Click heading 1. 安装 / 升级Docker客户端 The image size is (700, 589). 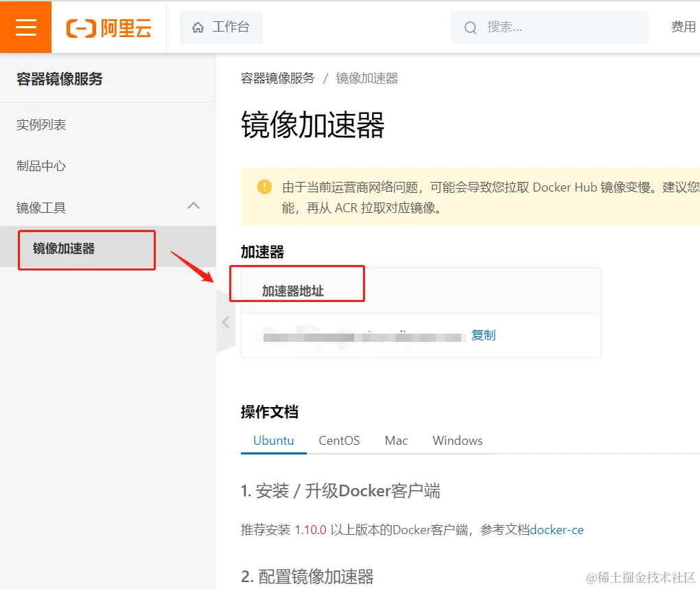340,491
